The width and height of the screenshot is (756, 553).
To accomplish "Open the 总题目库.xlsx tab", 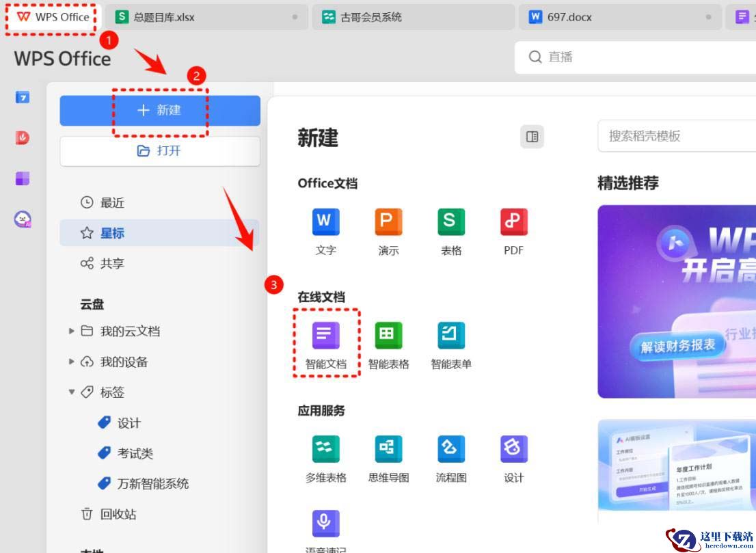I will (x=206, y=17).
